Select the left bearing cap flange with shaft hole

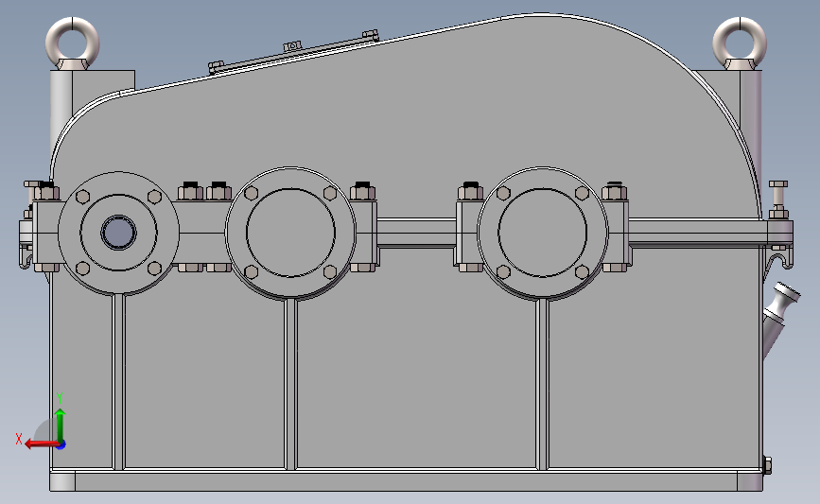tap(119, 233)
